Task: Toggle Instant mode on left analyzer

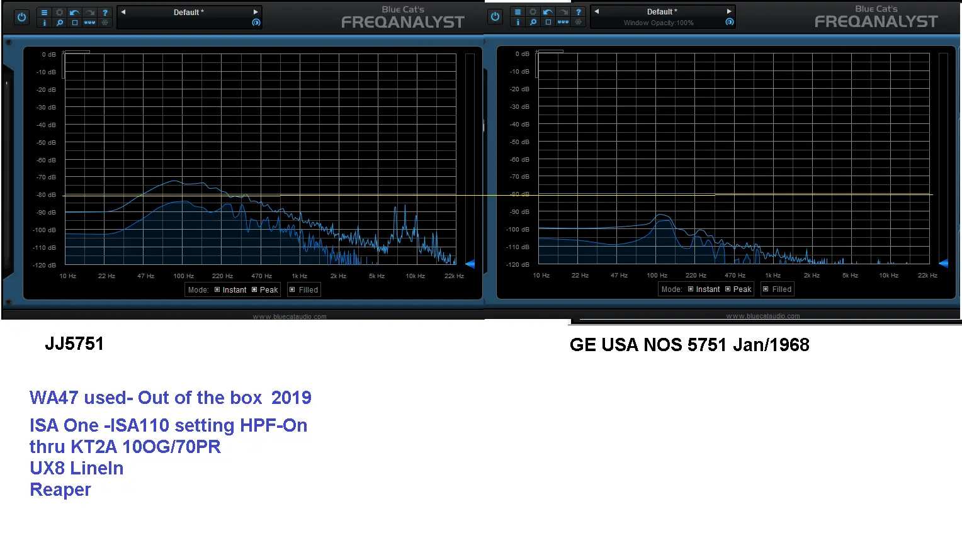Action: (x=230, y=290)
